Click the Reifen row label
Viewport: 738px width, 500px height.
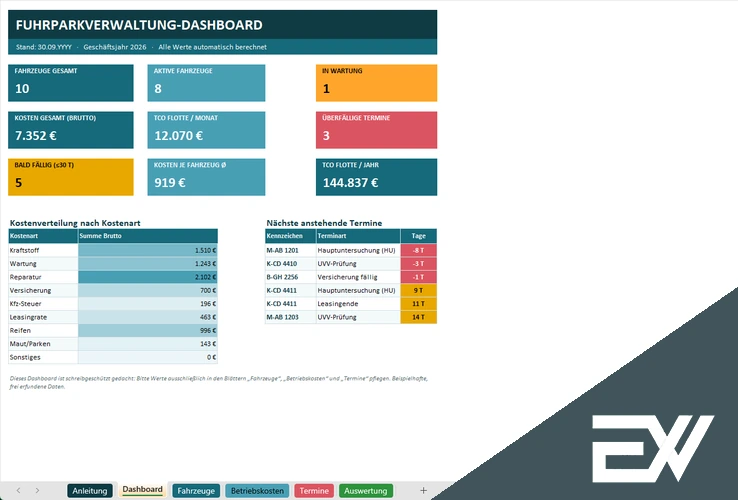20,331
